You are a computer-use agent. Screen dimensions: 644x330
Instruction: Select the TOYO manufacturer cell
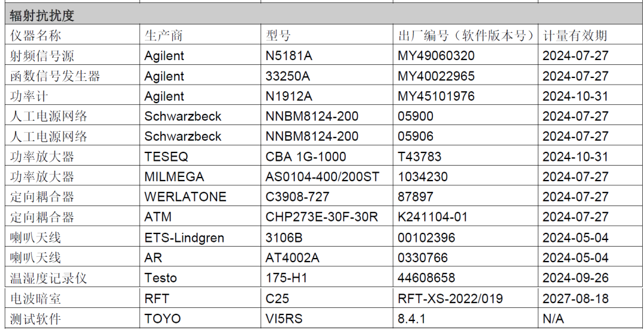162,319
